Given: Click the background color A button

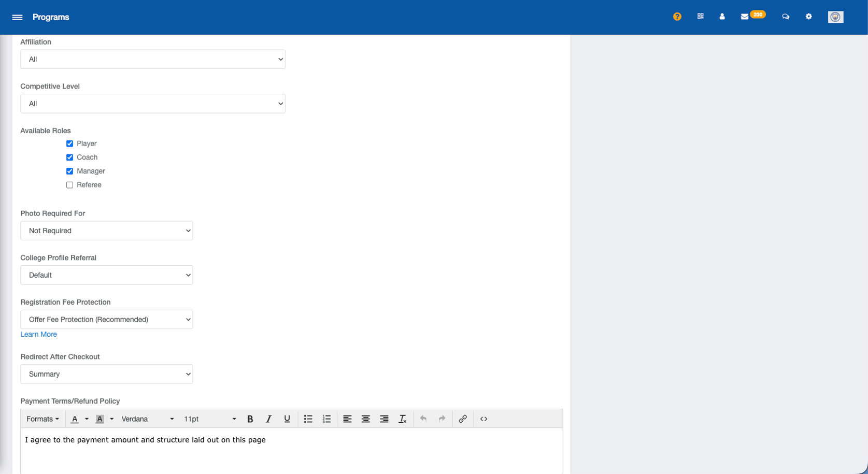Looking at the screenshot, I should 100,419.
